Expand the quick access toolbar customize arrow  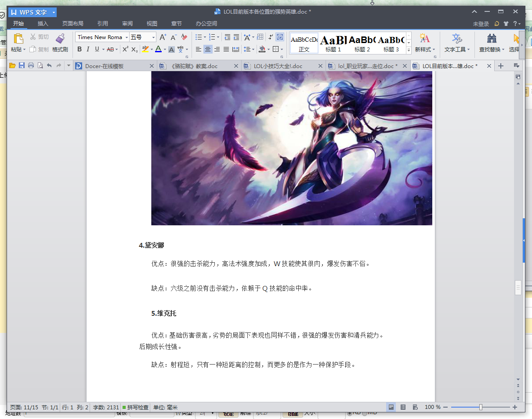(69, 65)
